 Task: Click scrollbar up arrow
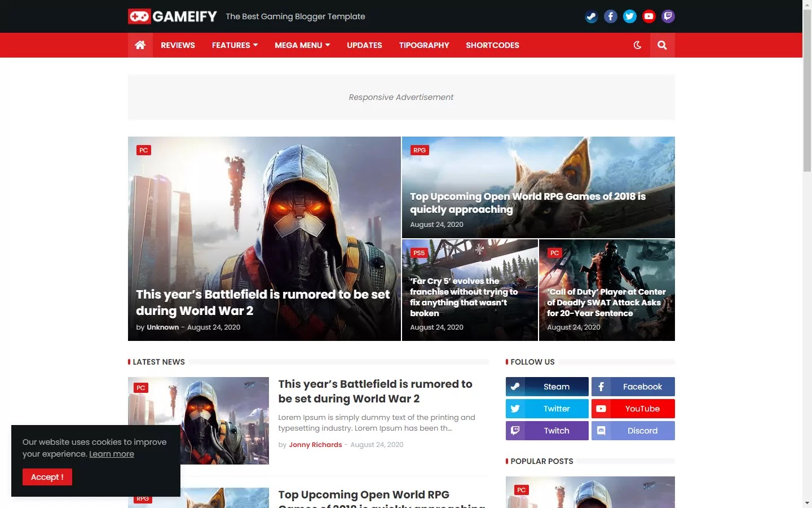coord(807,5)
